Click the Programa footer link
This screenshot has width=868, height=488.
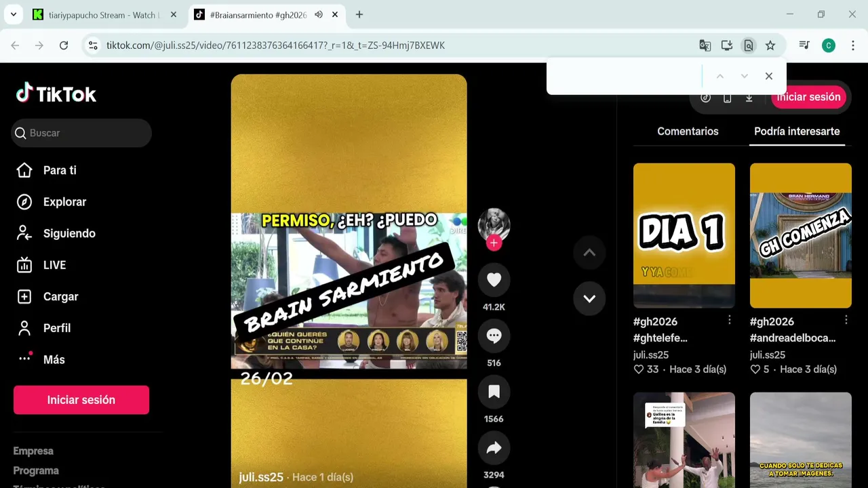(36, 470)
